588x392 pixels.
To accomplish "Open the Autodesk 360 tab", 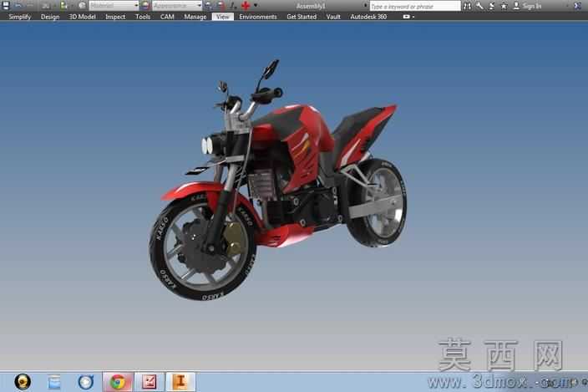I will pos(368,17).
